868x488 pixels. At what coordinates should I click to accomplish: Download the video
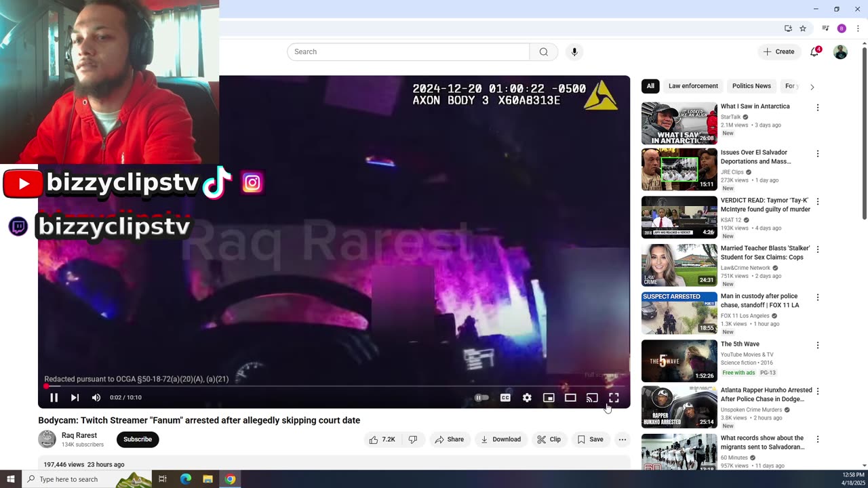(500, 439)
